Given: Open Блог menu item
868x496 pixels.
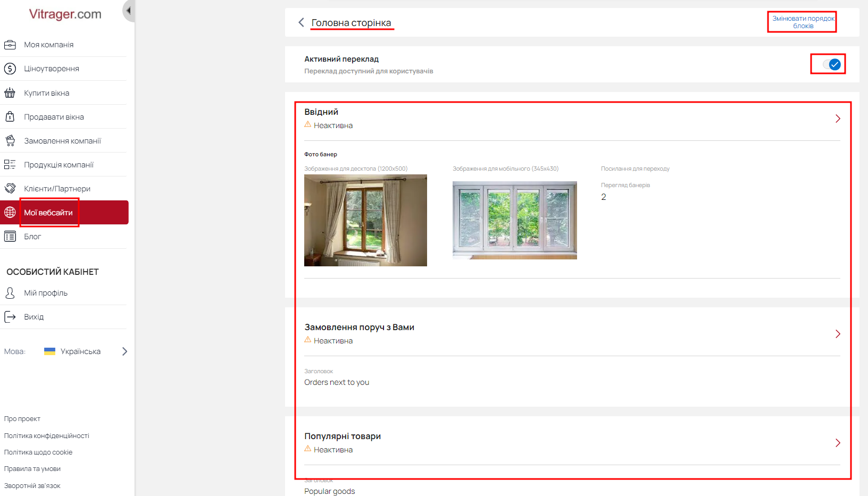Looking at the screenshot, I should click(64, 237).
